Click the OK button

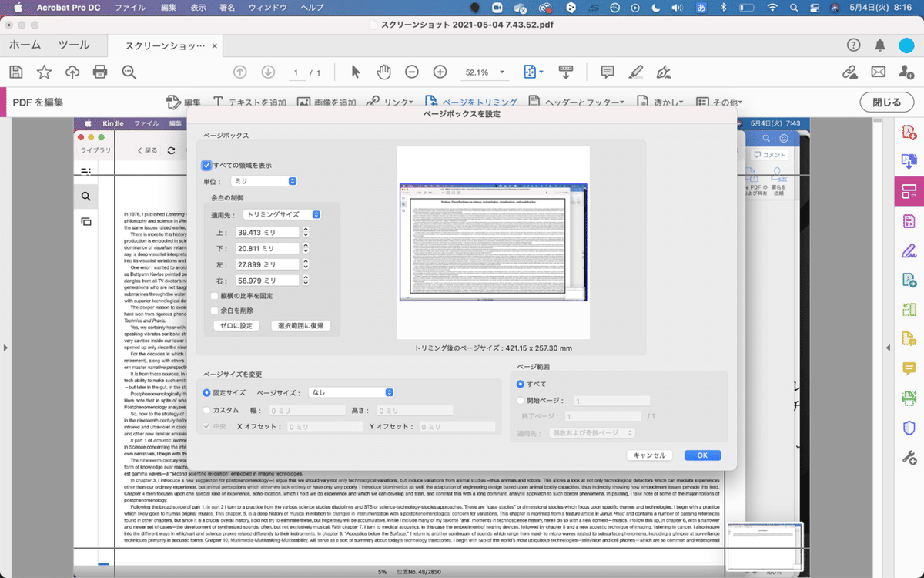tap(702, 455)
